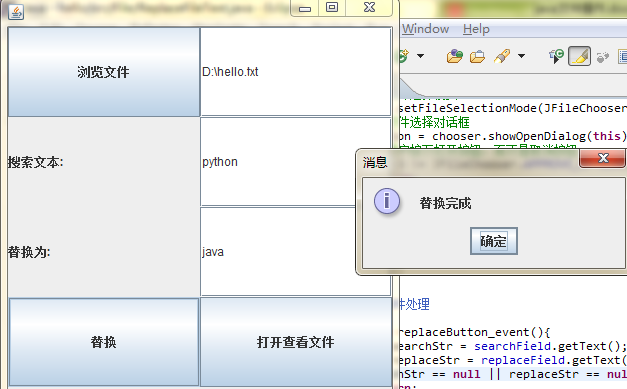Click the blue 处理 comment text in editor
This screenshot has height=389, width=627.
click(415, 304)
